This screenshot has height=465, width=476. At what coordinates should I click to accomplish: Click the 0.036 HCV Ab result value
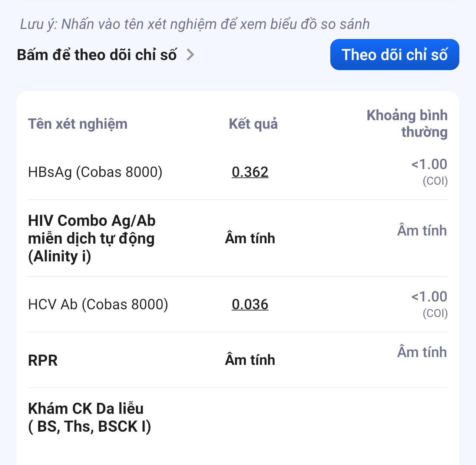[250, 304]
